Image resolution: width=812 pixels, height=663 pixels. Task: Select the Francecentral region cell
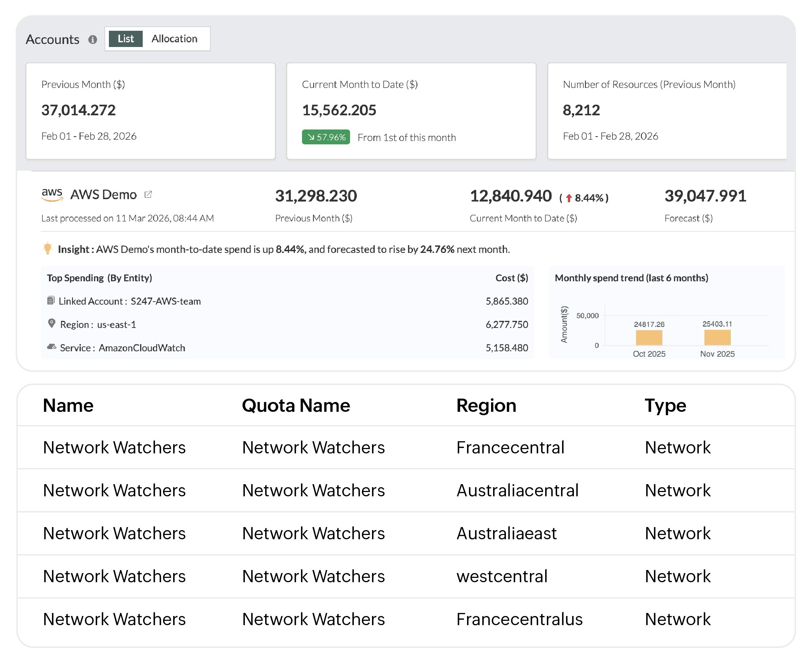(x=510, y=448)
